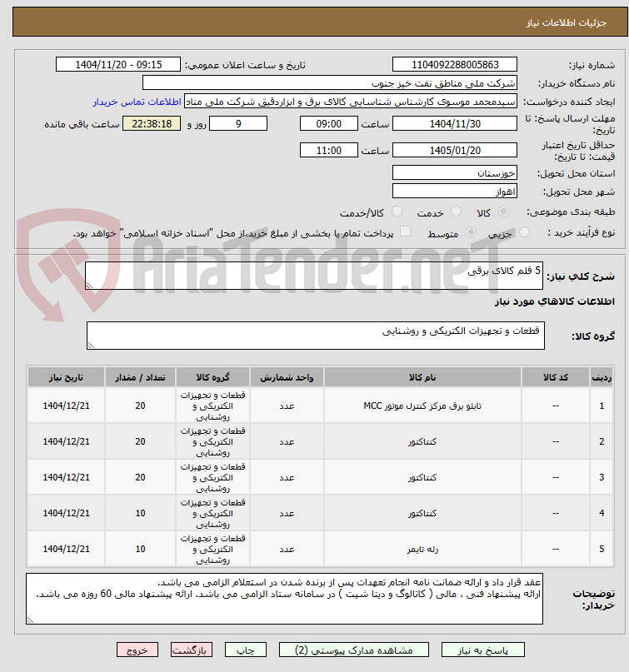Click the گروه کالا text area
This screenshot has height=672, width=629.
coord(316,336)
